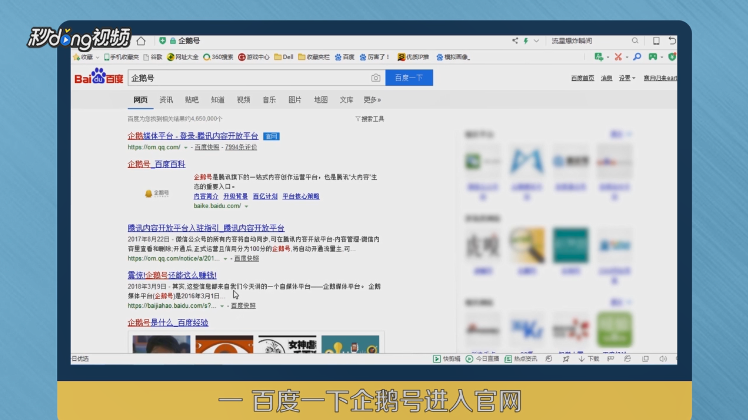Expand the address bar dropdown chevron
The image size is (748, 420).
[536, 41]
